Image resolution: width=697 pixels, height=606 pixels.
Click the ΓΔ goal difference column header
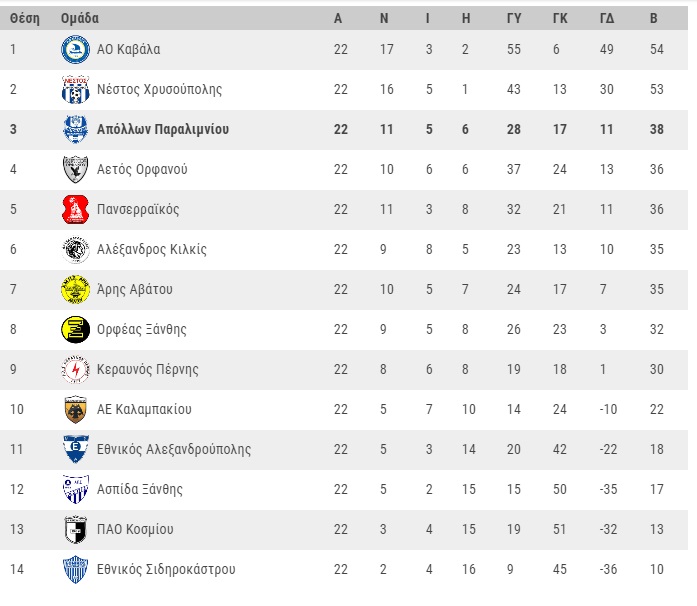pyautogui.click(x=607, y=18)
